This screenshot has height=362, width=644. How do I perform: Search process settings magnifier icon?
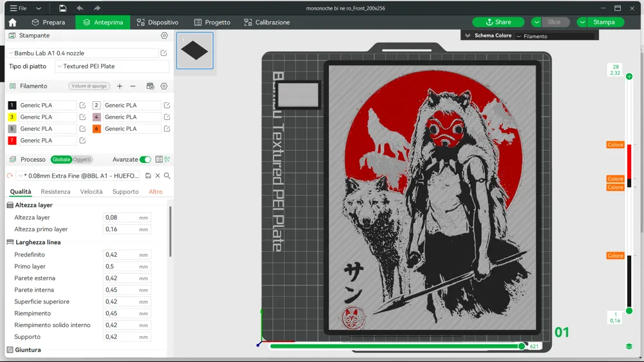[167, 176]
